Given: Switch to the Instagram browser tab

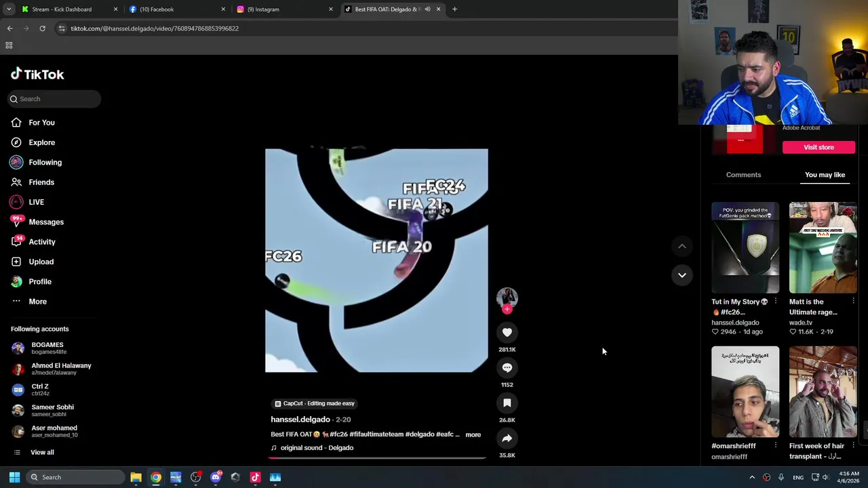Looking at the screenshot, I should (284, 9).
